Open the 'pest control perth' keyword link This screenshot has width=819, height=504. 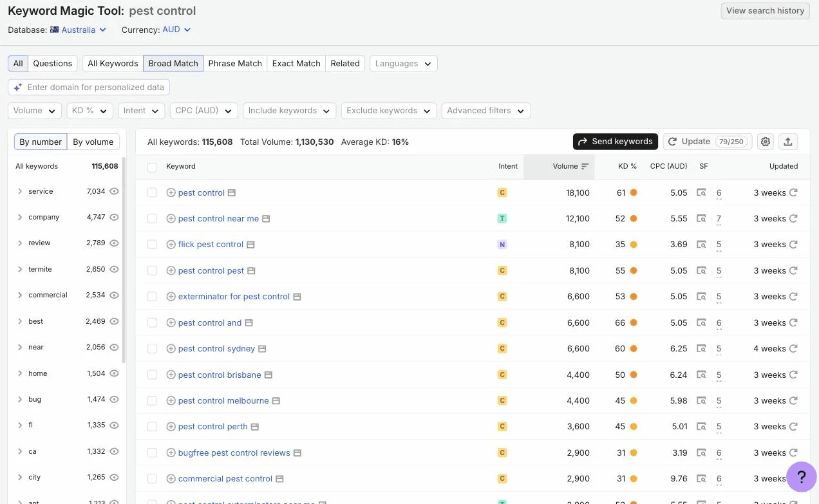click(213, 427)
